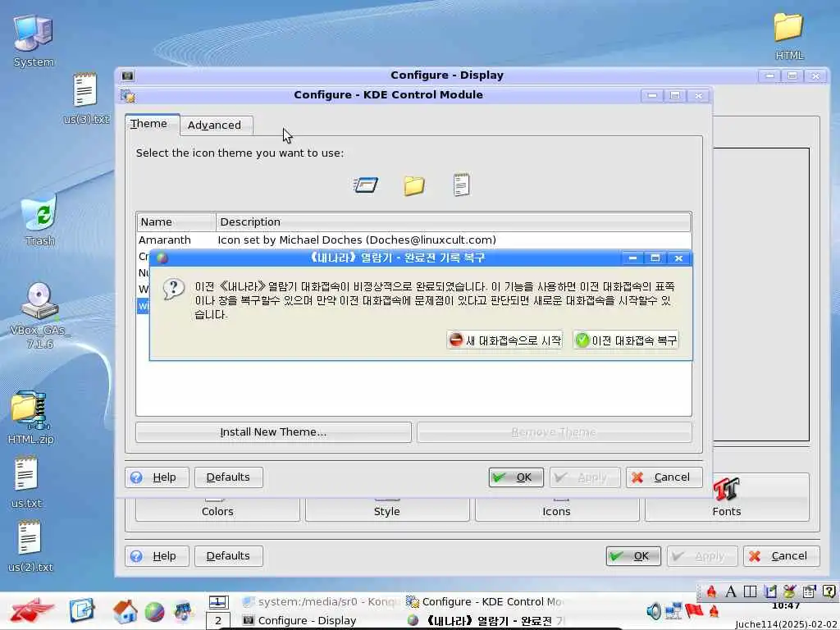Click the question mark icon in Naenara dialog

click(173, 290)
